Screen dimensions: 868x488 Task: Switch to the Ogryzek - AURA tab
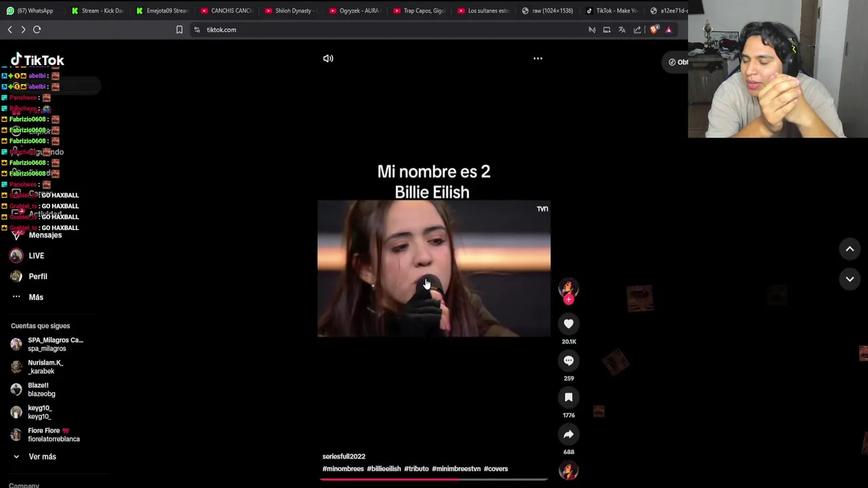tap(354, 11)
